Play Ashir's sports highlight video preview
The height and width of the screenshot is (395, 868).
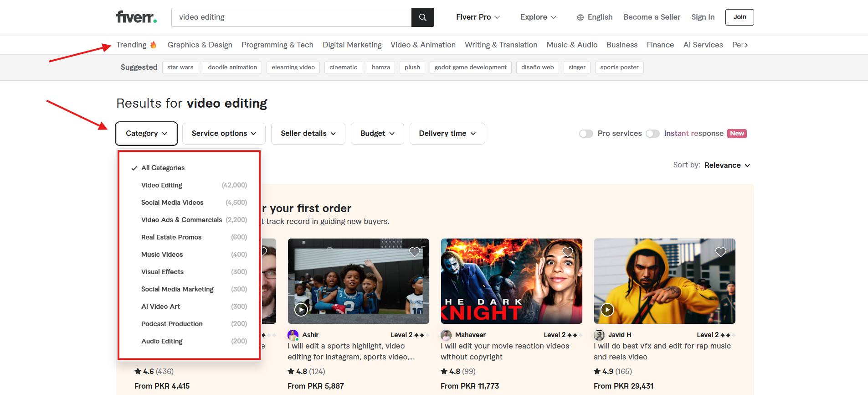coord(301,310)
